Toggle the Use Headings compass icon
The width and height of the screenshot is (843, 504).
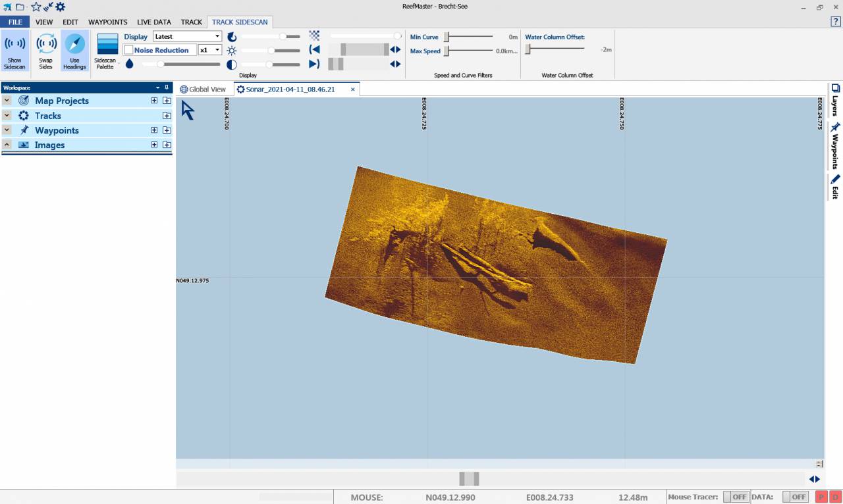click(x=74, y=45)
